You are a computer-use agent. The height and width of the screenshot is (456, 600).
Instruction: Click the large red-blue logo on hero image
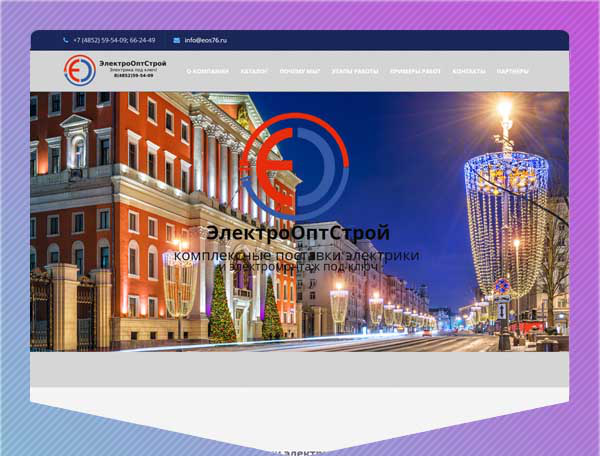(x=295, y=167)
